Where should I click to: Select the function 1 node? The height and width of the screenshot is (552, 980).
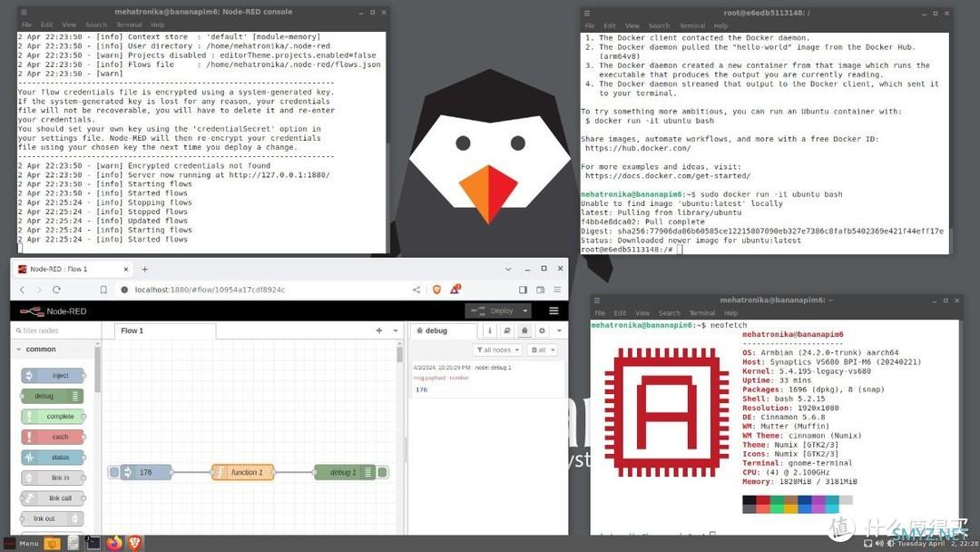(242, 472)
